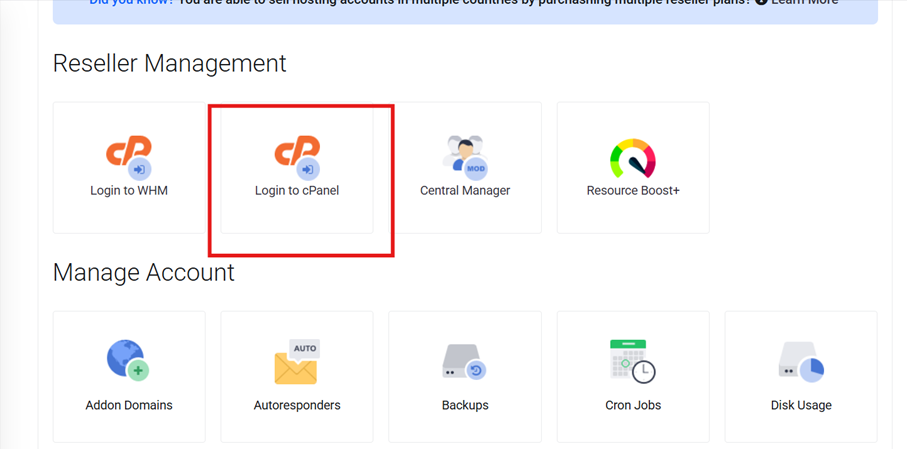Select the "Resource Boost+" label

(633, 190)
